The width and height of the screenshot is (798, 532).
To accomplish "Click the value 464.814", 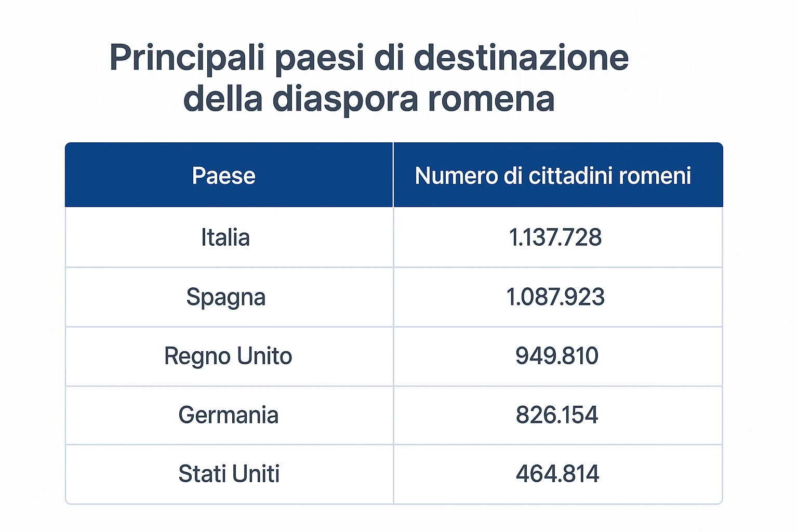I will click(557, 474).
